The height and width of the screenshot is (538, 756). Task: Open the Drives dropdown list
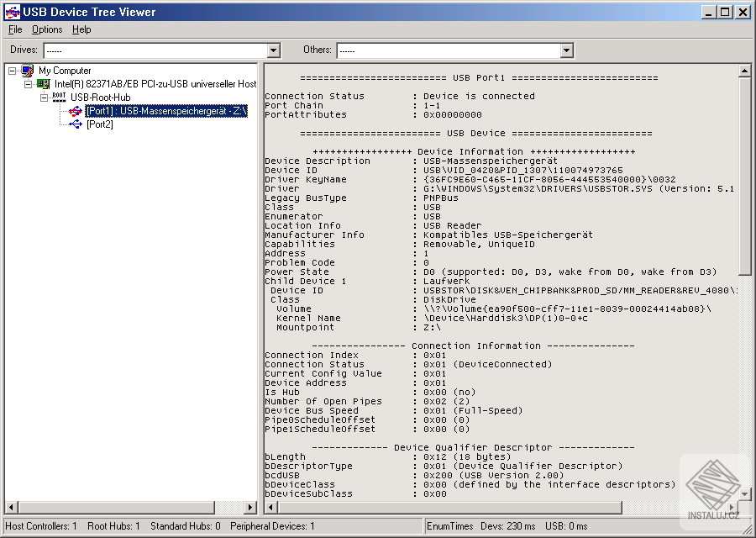272,50
